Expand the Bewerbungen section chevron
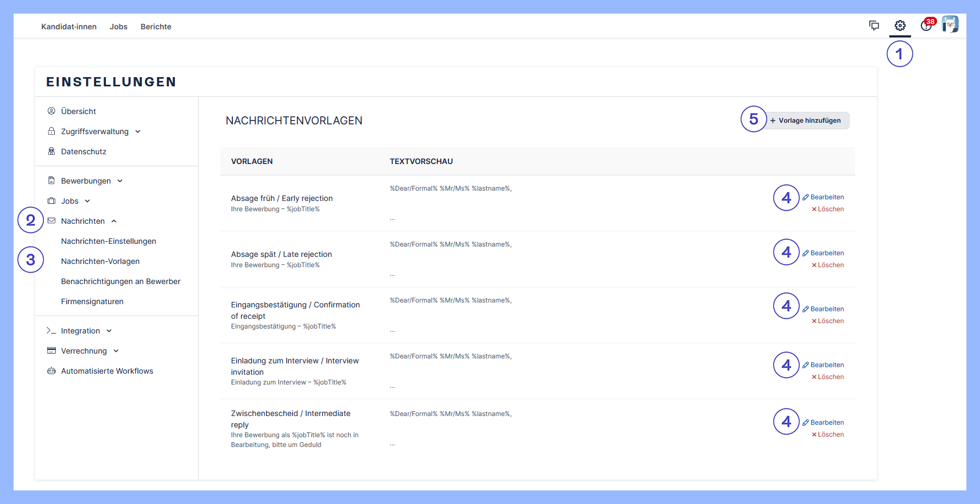980x504 pixels. click(x=120, y=181)
